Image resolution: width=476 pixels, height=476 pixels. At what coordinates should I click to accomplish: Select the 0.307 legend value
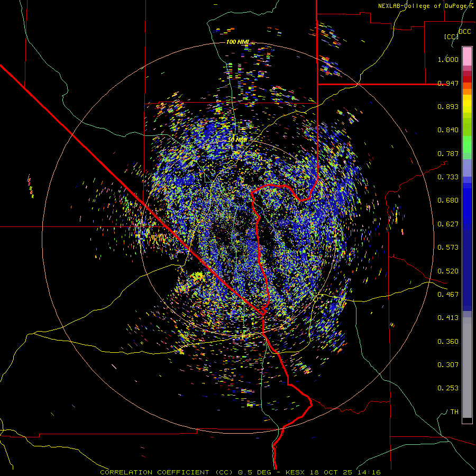point(448,365)
